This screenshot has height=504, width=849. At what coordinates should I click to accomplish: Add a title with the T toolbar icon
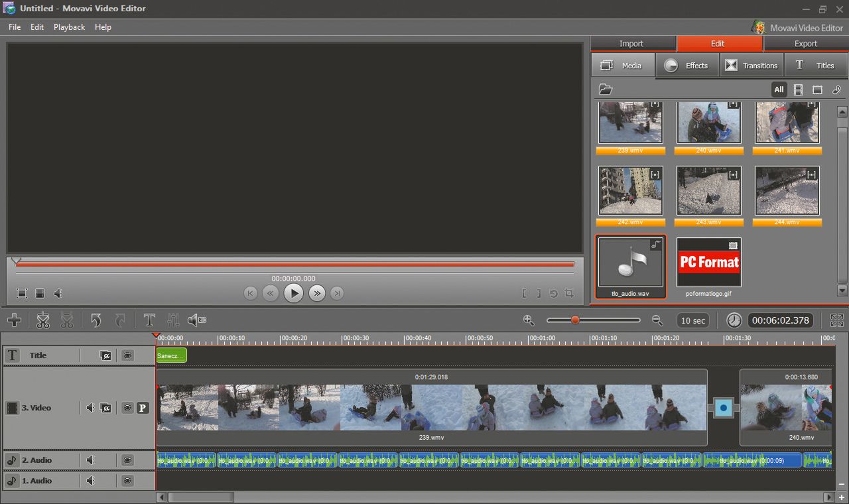click(149, 320)
